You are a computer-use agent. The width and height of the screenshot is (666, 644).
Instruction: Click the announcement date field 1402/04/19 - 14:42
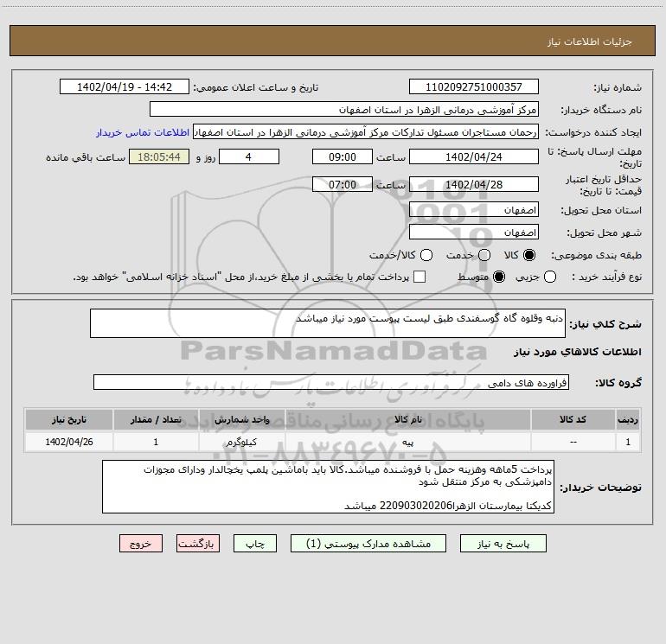point(125,87)
